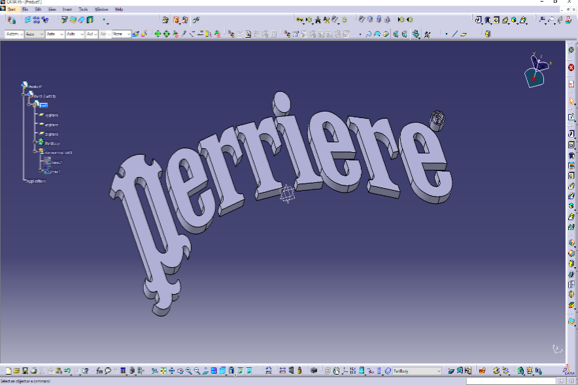Select the Pan view tool

coord(172,371)
